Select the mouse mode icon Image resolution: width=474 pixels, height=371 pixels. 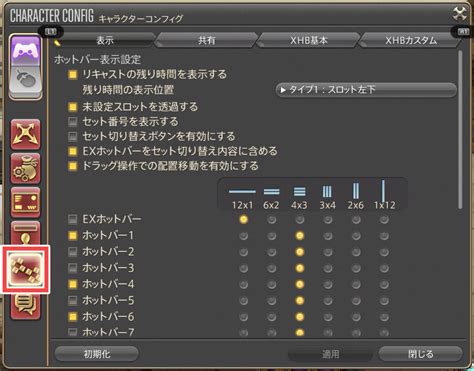click(26, 80)
